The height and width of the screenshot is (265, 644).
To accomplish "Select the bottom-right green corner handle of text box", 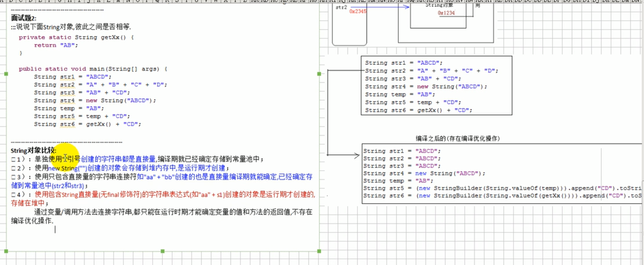I will [319, 251].
